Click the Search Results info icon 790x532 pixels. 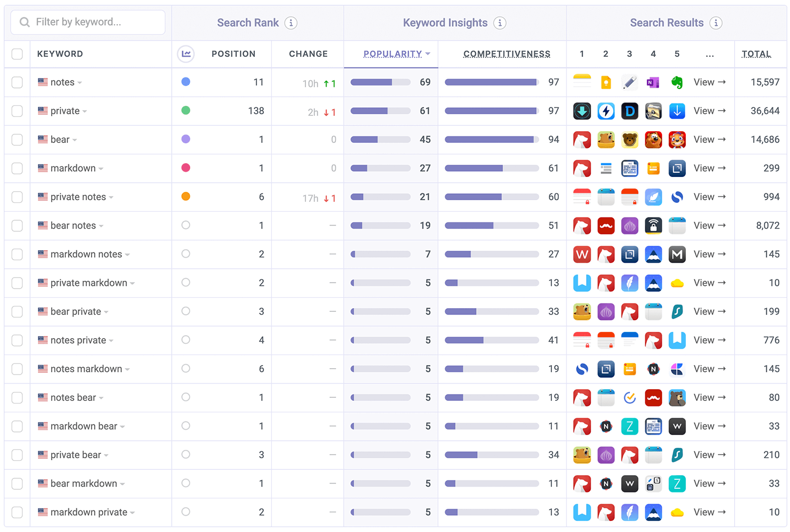(715, 23)
